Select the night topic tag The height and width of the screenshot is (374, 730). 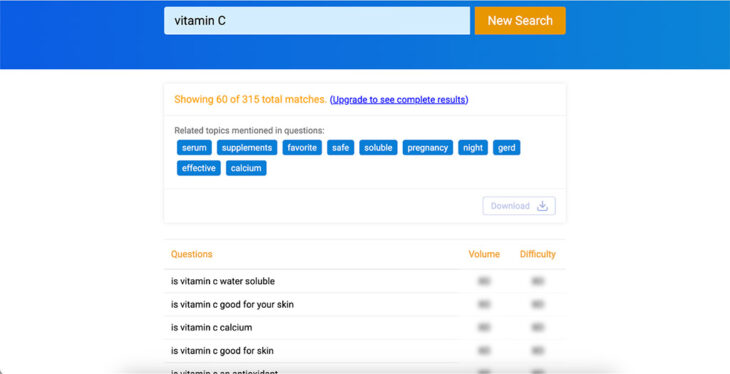(473, 148)
